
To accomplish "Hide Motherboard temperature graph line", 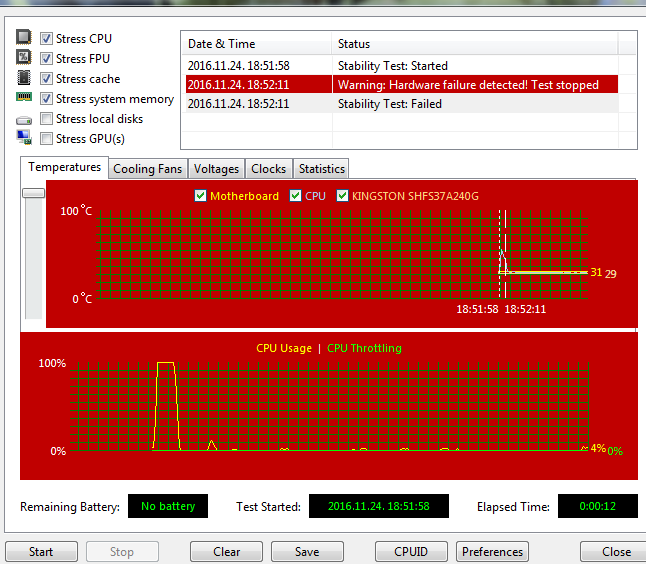I will [x=200, y=195].
